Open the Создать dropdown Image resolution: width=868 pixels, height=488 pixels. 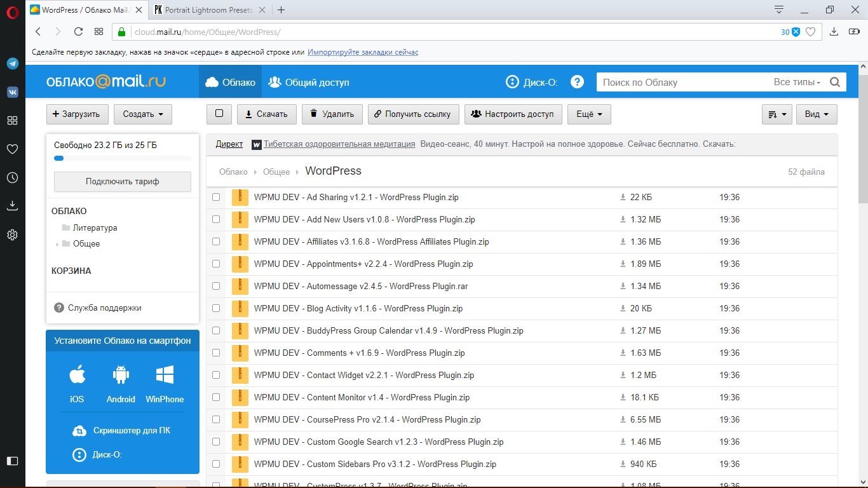click(143, 114)
